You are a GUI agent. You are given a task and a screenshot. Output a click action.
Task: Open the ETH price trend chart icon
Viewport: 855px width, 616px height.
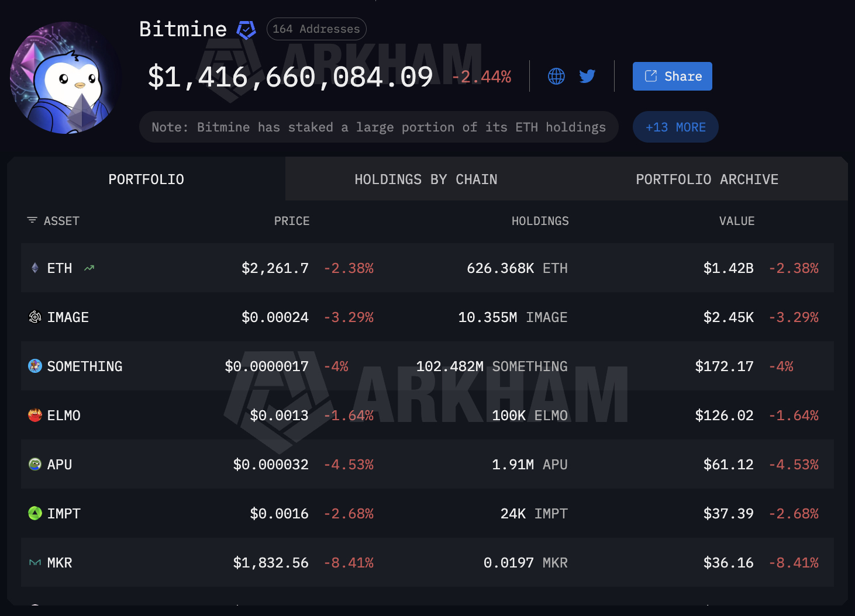[88, 268]
